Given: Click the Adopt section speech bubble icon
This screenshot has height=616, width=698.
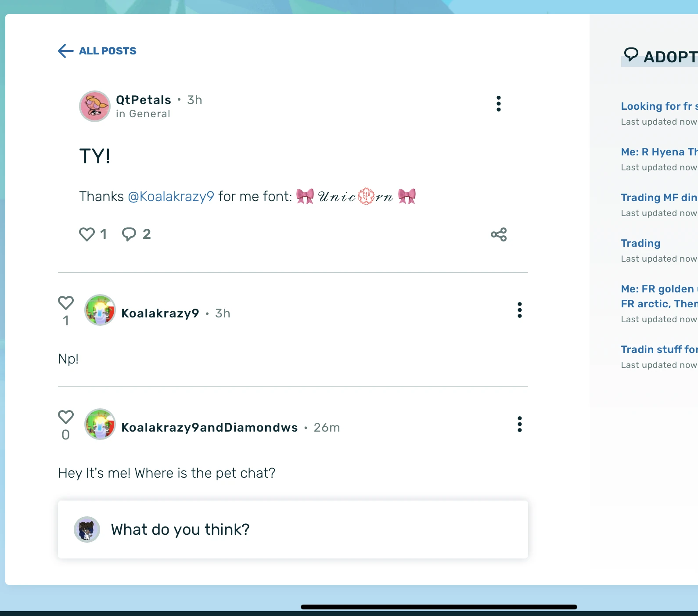Looking at the screenshot, I should tap(631, 54).
